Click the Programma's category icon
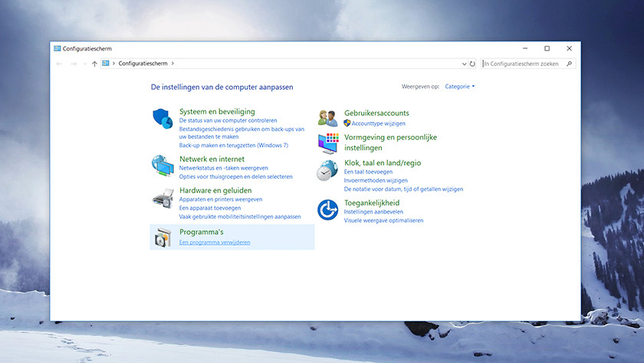644x363 pixels. coord(162,238)
